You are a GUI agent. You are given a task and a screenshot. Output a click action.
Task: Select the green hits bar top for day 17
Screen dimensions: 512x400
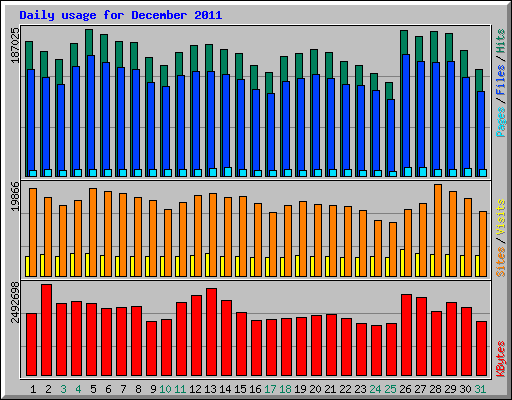tap(269, 83)
